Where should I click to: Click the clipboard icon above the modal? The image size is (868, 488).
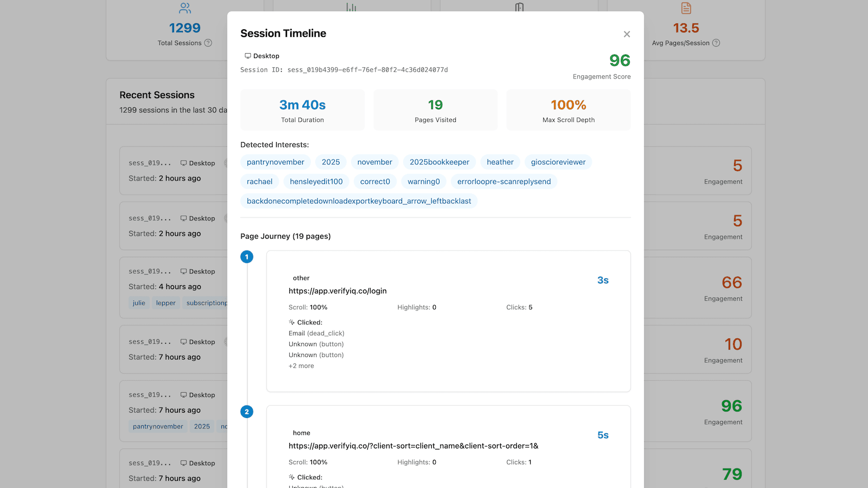[x=519, y=7]
